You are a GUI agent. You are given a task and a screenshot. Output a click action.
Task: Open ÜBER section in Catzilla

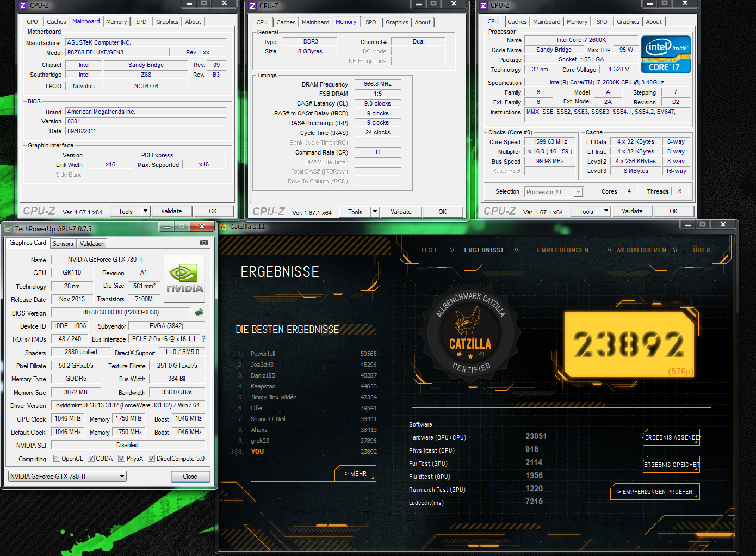tap(702, 250)
